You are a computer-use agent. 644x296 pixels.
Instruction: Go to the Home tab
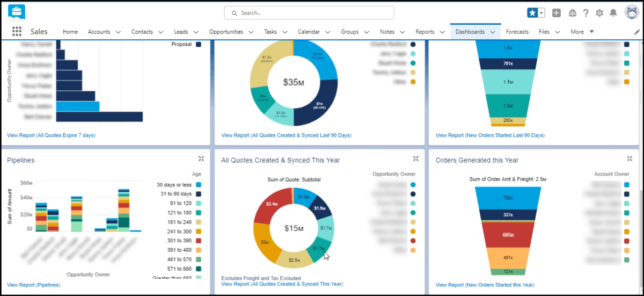70,32
